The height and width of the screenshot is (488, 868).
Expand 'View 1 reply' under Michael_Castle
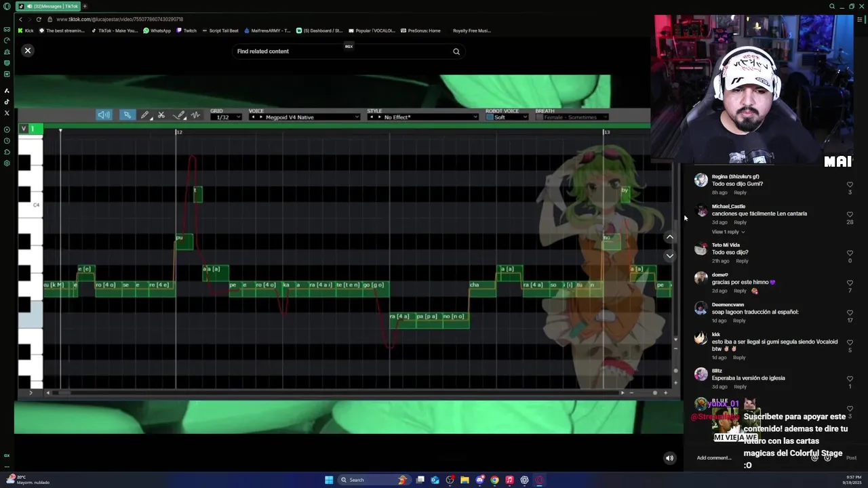tap(728, 232)
